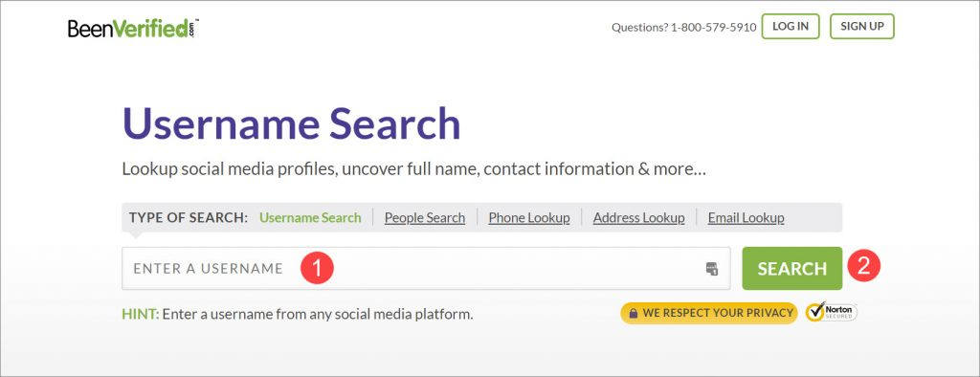Switch to Address Lookup
This screenshot has height=377, width=980.
point(638,217)
